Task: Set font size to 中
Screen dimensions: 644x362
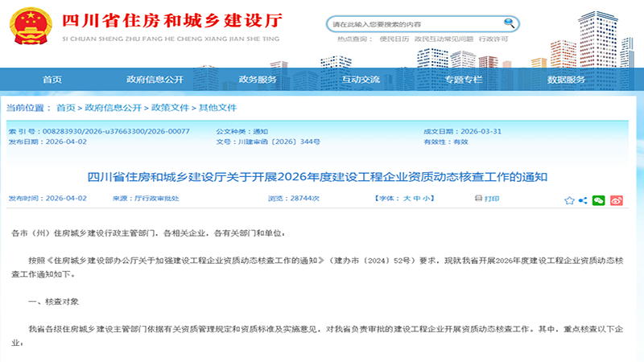Action: coord(417,198)
